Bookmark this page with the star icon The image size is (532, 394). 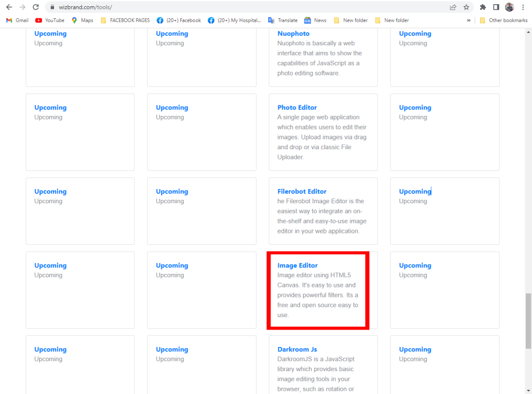coord(466,7)
